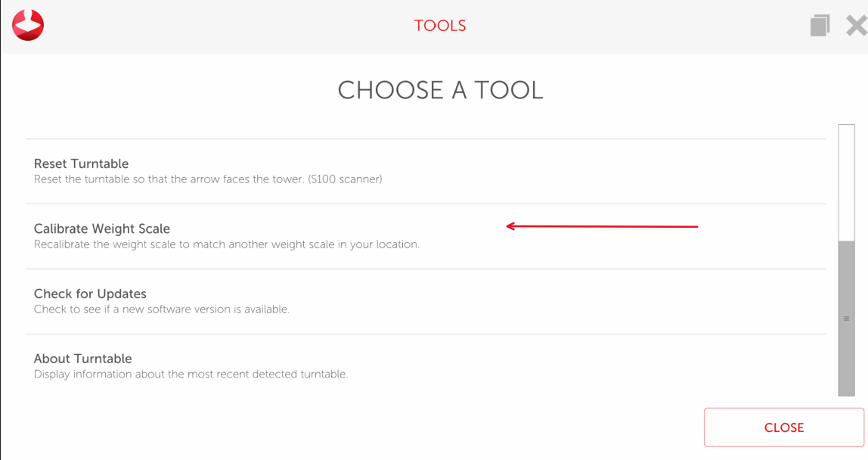The width and height of the screenshot is (868, 460).
Task: Click the CHOOSE A TOOL heading
Action: [x=440, y=90]
